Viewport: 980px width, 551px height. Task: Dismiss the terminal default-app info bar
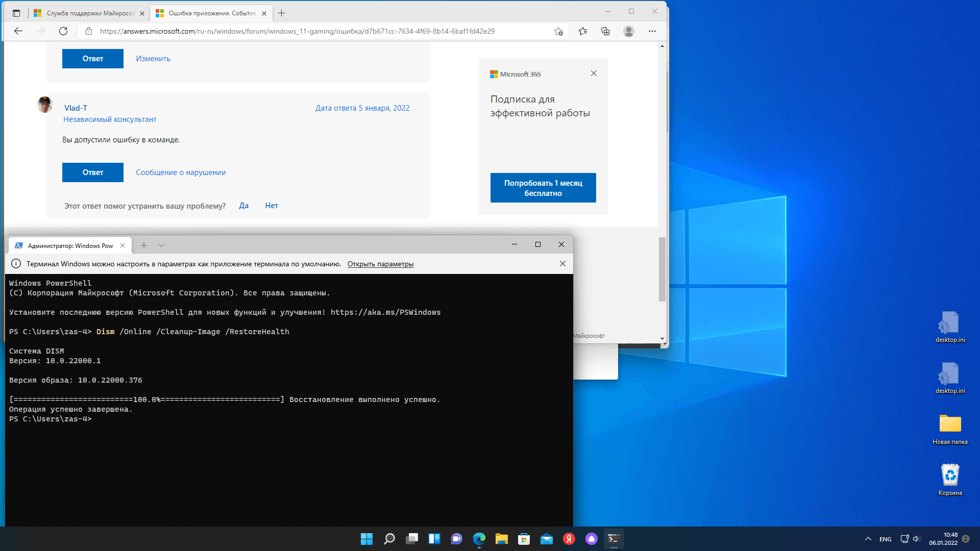click(562, 264)
